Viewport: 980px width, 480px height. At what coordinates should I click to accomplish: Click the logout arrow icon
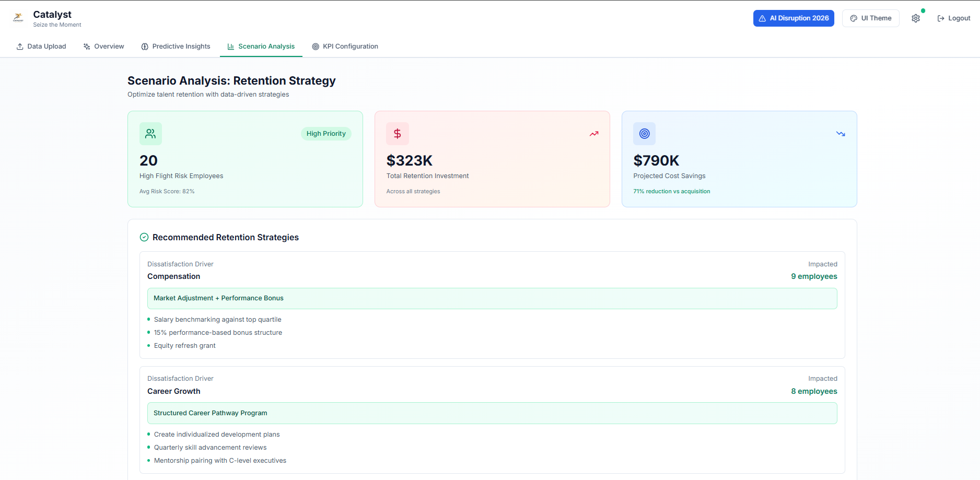[941, 18]
